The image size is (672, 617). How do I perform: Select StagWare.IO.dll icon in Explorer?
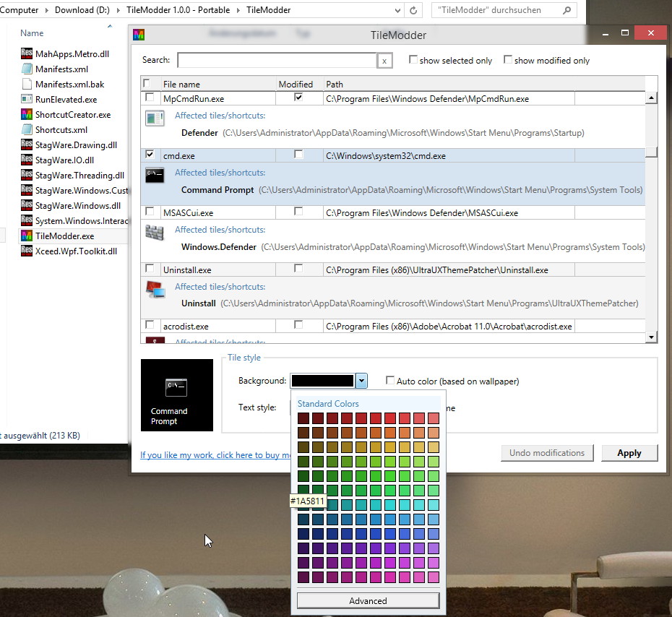pos(27,160)
